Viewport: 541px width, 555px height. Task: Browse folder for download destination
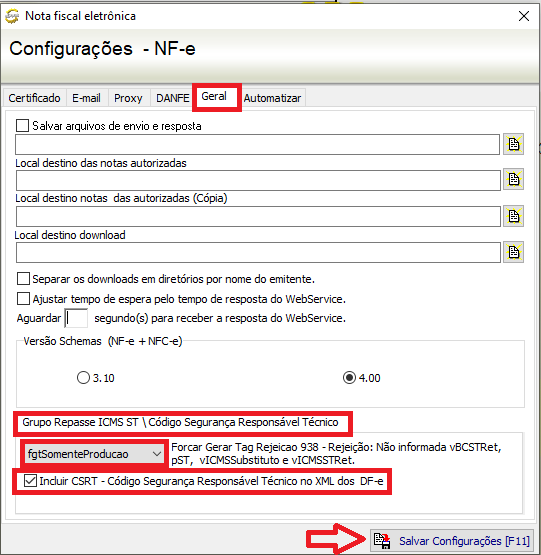tap(513, 252)
